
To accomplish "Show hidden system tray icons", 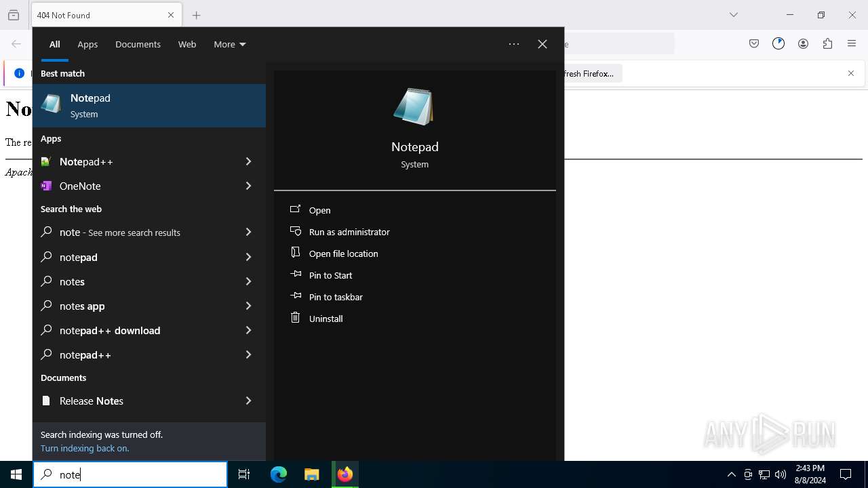I will click(732, 474).
